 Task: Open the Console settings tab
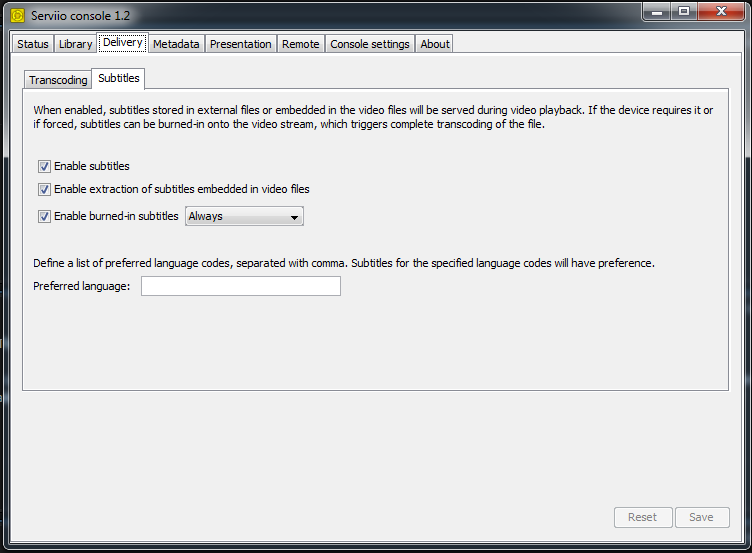coord(370,44)
